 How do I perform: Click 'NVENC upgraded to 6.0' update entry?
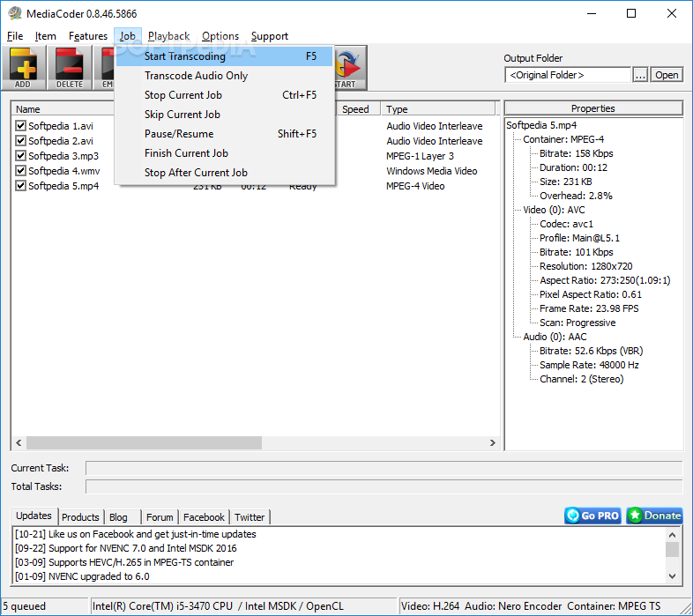pos(82,576)
